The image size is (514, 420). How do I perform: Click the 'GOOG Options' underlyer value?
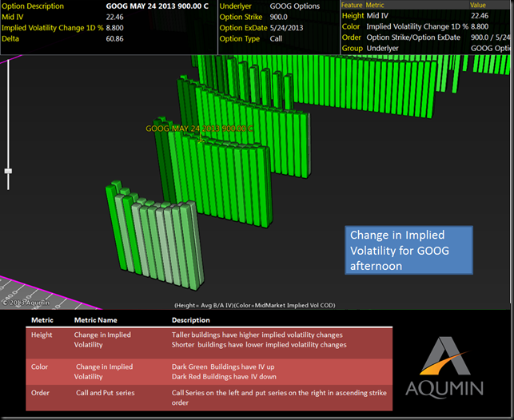[x=295, y=6]
